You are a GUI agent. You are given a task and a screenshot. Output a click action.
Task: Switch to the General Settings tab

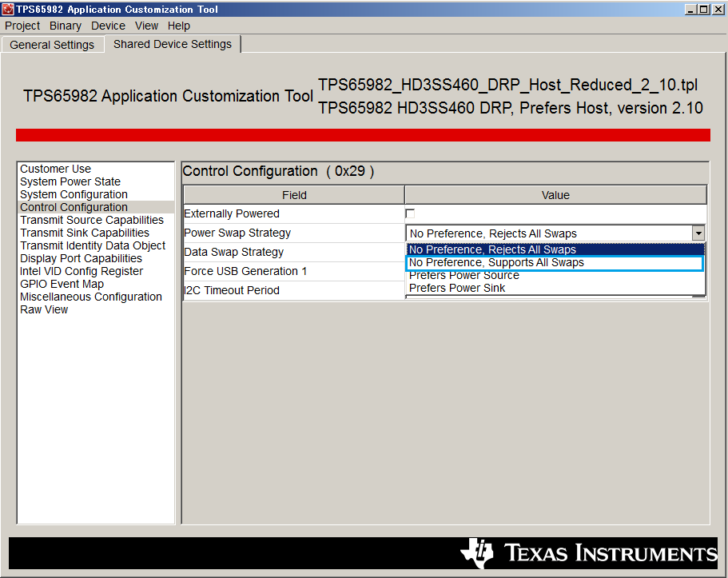click(x=52, y=45)
